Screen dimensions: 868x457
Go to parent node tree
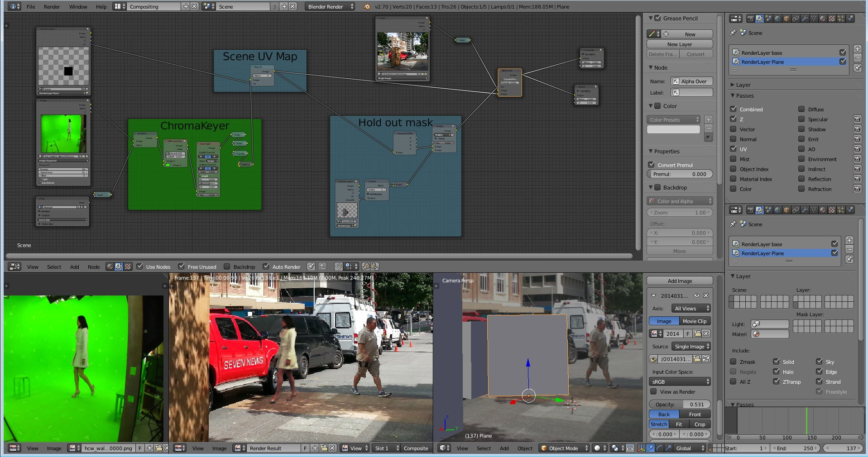coord(322,267)
